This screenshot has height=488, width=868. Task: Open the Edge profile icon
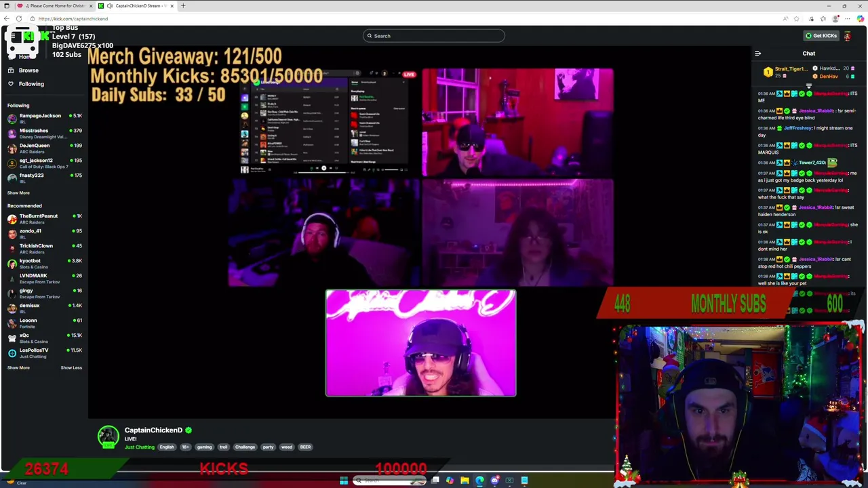coord(835,18)
